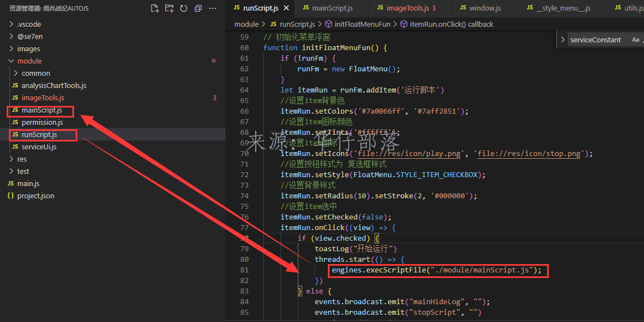Screen dimensions: 644x322
Task: Click the comment //设置背景样式
Action: pos(308,186)
